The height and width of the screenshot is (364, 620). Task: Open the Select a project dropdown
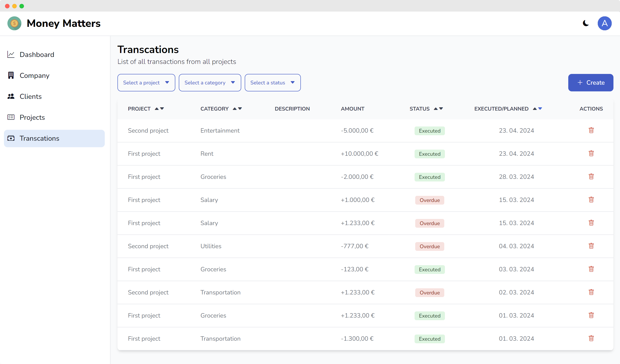(x=146, y=83)
